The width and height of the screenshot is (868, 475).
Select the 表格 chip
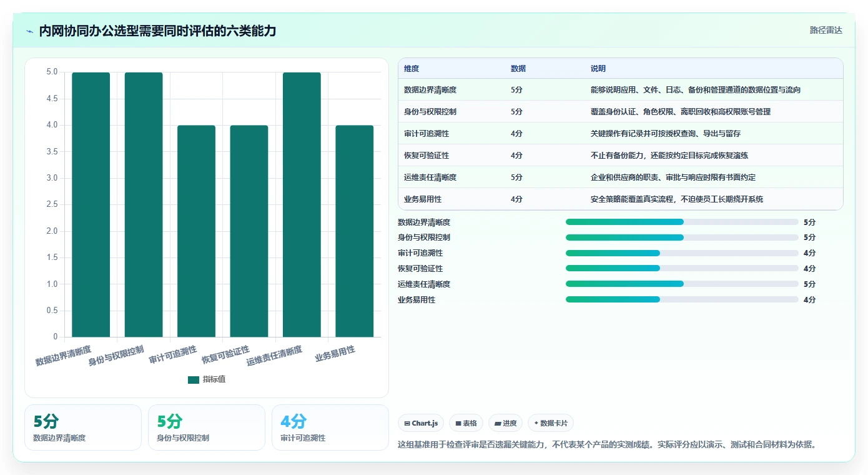pyautogui.click(x=466, y=423)
